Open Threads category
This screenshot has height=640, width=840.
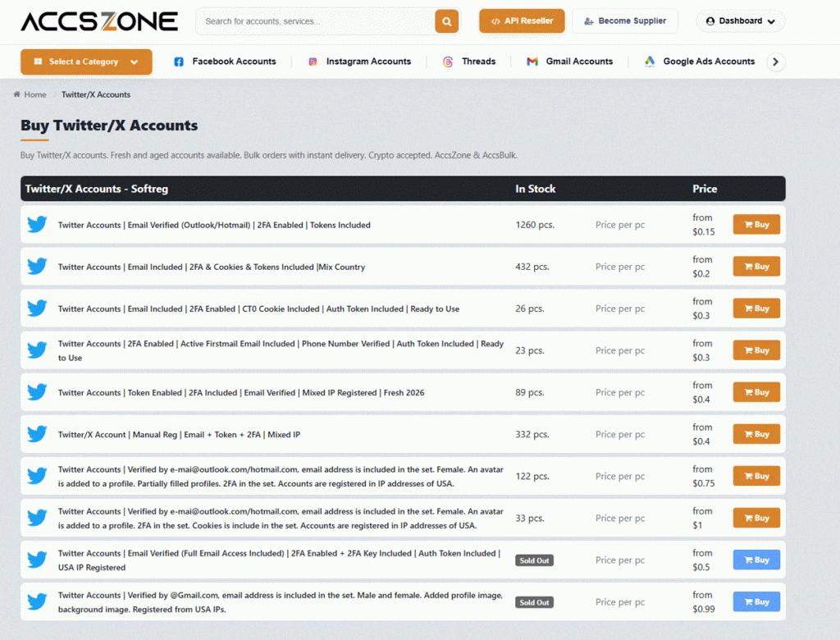point(469,62)
